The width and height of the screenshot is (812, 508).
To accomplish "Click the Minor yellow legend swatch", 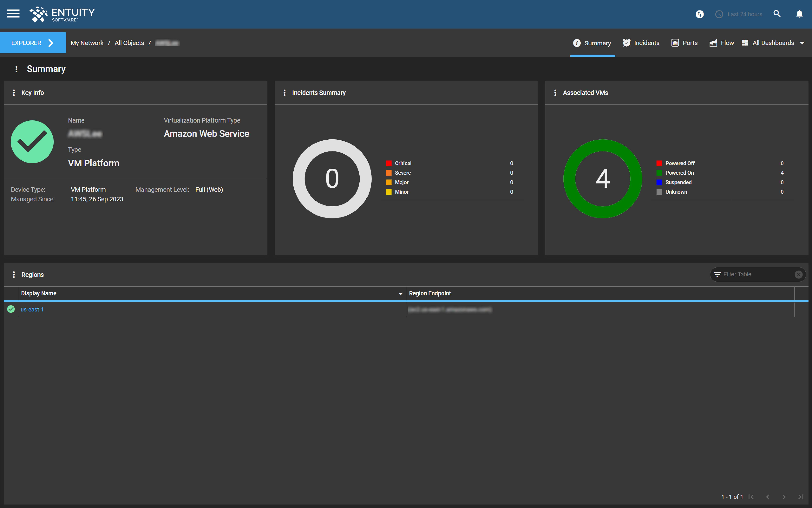I will [389, 192].
